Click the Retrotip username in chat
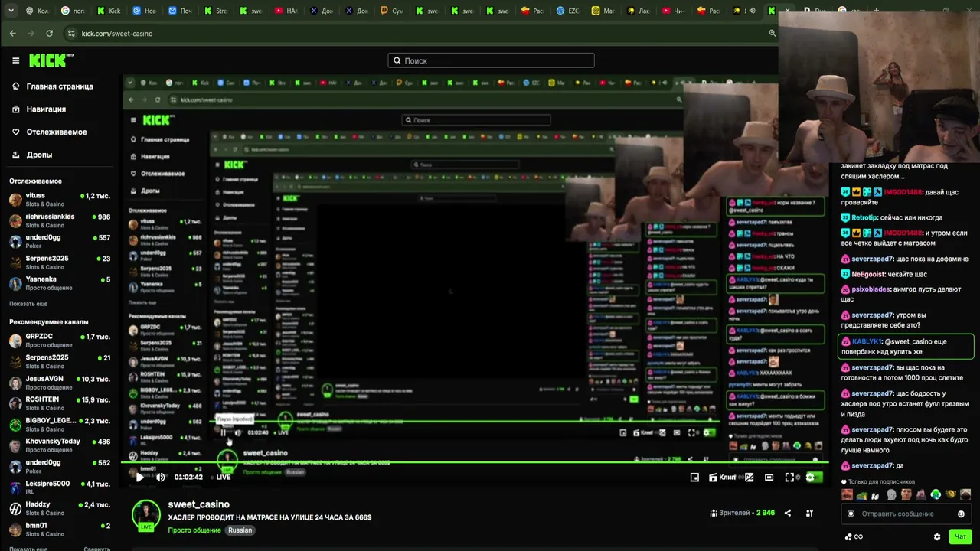The width and height of the screenshot is (980, 551). (864, 218)
